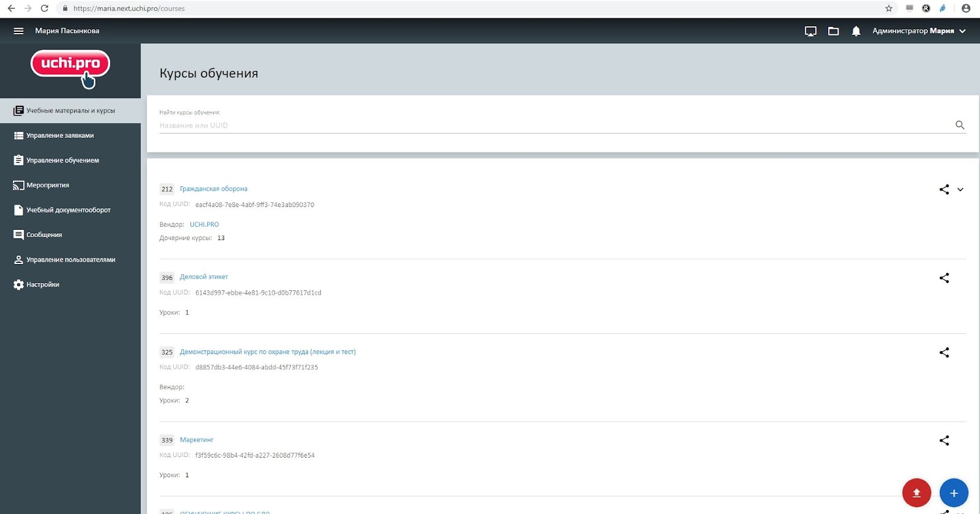Click the course ID badge 212
This screenshot has height=514, width=980.
(x=167, y=189)
